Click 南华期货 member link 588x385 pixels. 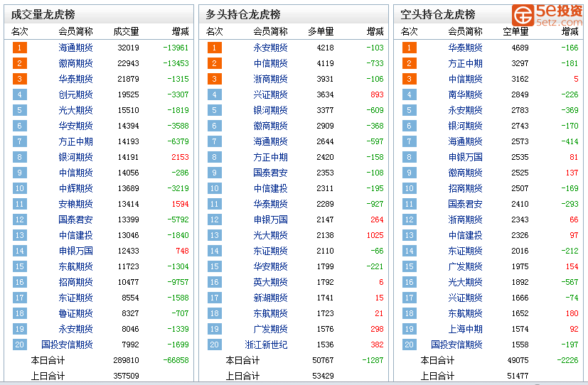point(465,94)
